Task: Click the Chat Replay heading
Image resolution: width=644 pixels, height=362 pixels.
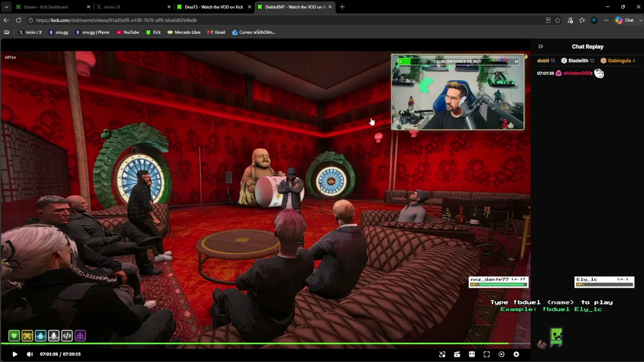Action: pyautogui.click(x=588, y=47)
